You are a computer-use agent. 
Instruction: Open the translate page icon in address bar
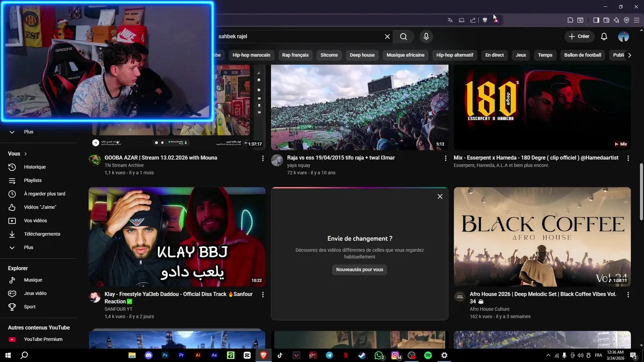pos(450,20)
